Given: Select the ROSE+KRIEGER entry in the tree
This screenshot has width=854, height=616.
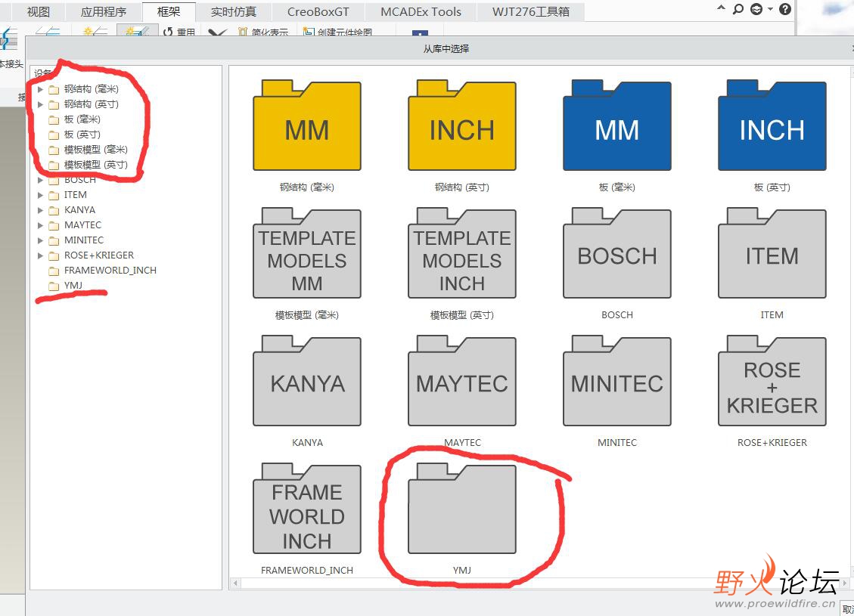Looking at the screenshot, I should 99,255.
